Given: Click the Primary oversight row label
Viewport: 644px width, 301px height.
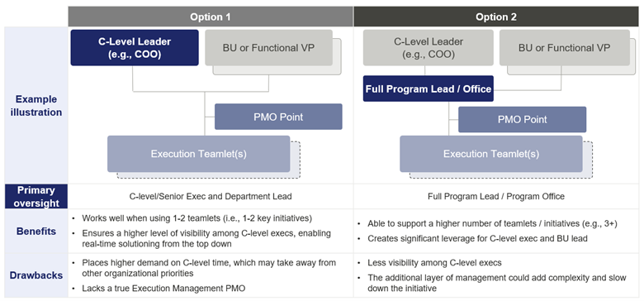Looking at the screenshot, I should click(36, 197).
